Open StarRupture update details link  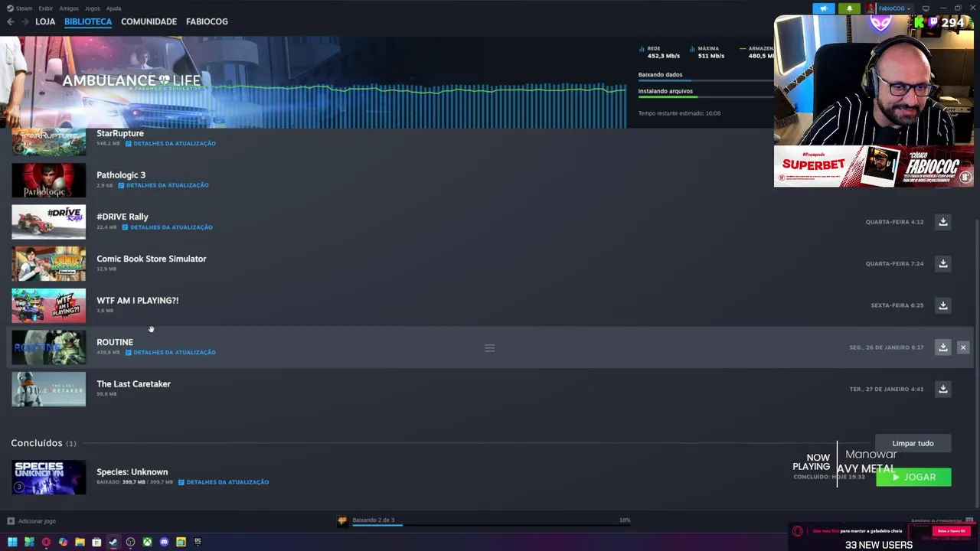(x=171, y=143)
